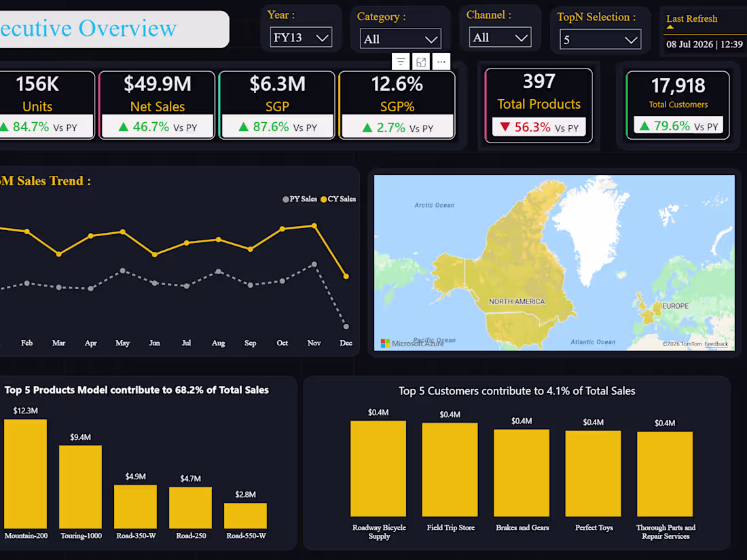The image size is (747, 560).
Task: Click the '08 Jul 2026 | 12:39' timestamp
Action: 705,44
